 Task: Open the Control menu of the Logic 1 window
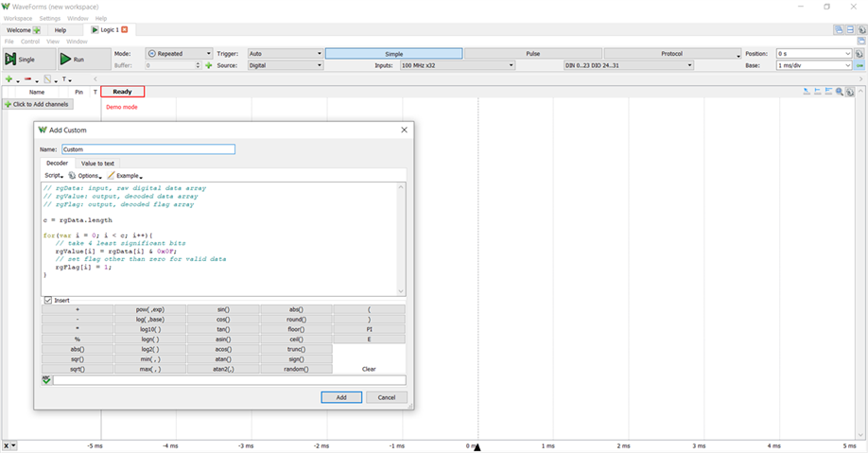pyautogui.click(x=30, y=42)
